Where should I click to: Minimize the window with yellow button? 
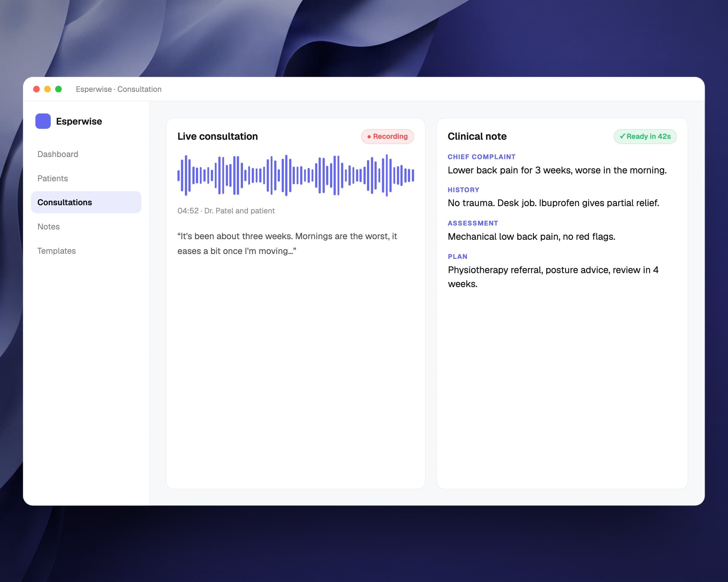(48, 89)
